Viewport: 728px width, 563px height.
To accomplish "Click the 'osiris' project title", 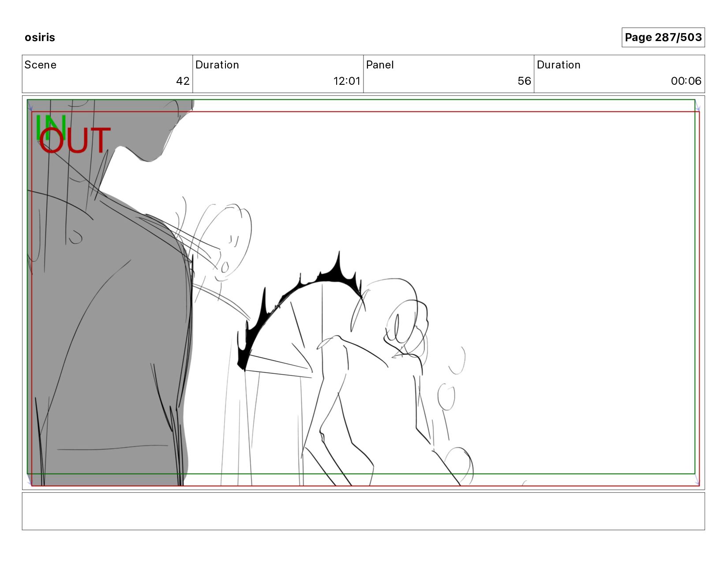I will [x=40, y=38].
